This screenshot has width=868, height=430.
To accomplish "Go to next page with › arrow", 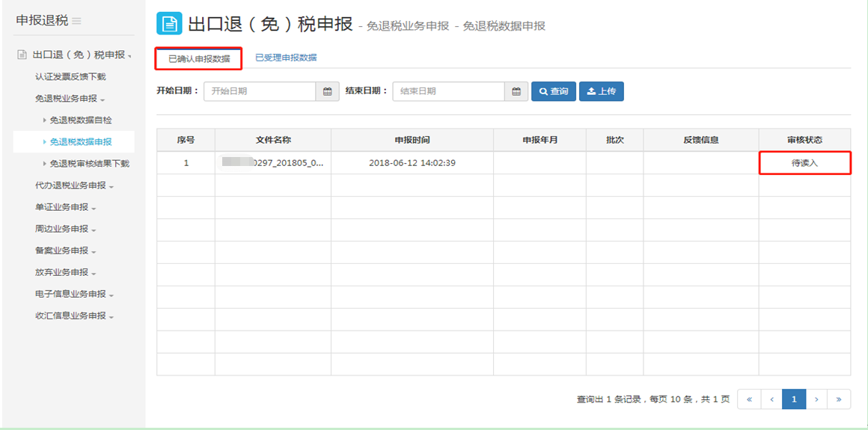I will [816, 399].
